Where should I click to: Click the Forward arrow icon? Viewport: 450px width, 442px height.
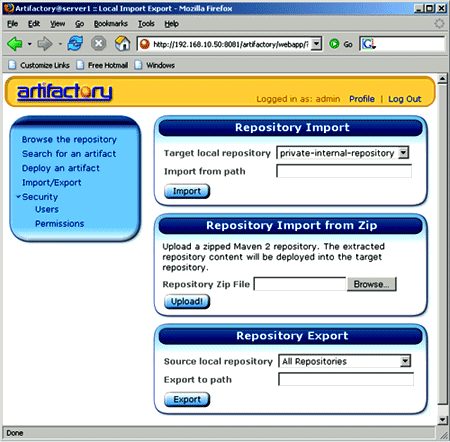point(45,44)
